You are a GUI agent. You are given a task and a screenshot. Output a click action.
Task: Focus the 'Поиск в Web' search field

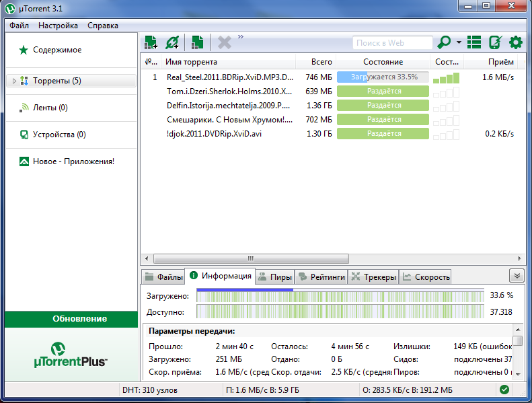tap(393, 43)
